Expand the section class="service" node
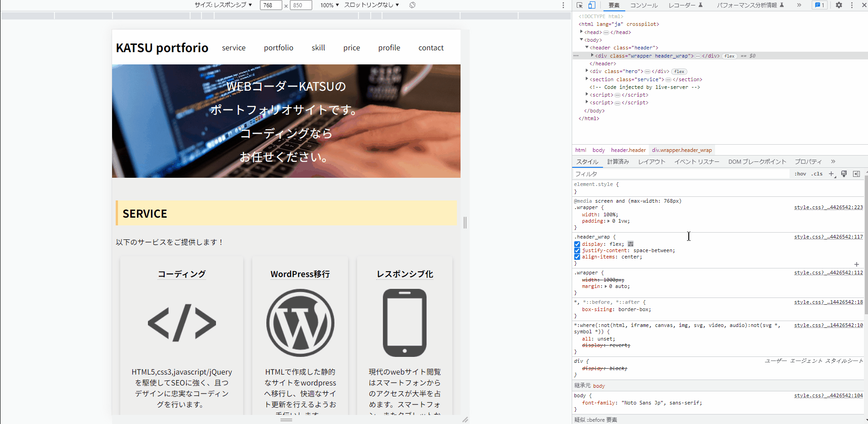Image resolution: width=868 pixels, height=424 pixels. click(587, 79)
